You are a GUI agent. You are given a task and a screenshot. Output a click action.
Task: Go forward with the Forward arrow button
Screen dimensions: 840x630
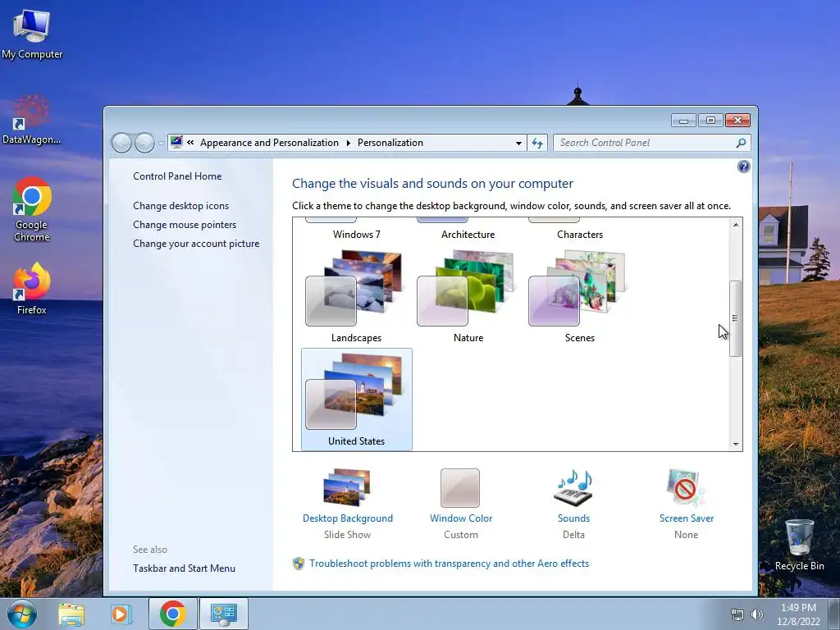[x=144, y=143]
